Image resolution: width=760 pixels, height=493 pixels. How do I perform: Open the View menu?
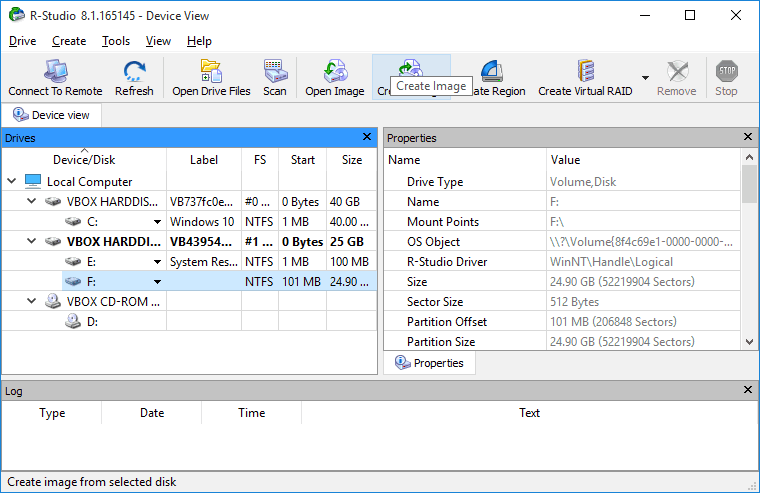(158, 41)
